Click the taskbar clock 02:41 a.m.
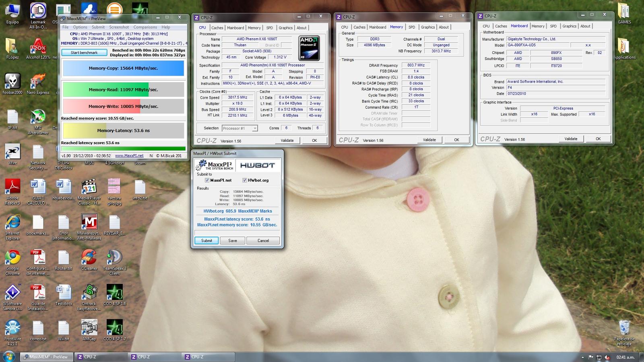Image resolution: width=644 pixels, height=362 pixels. [x=625, y=357]
